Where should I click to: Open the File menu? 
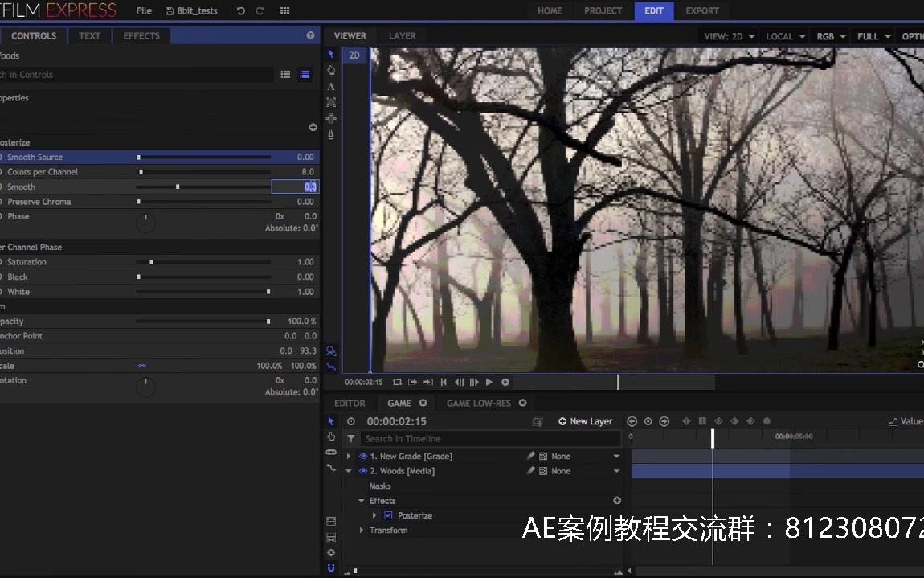coord(143,10)
